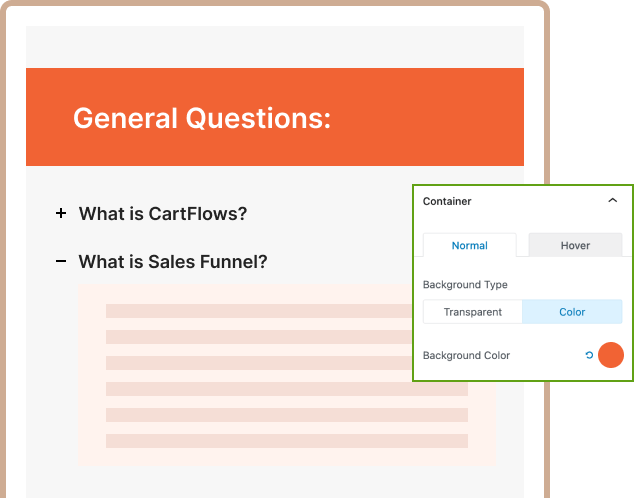Expand the What is CartFlows? question

coord(162,213)
